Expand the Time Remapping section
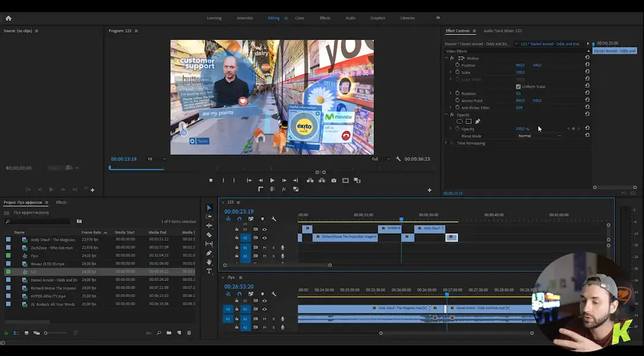This screenshot has height=356, width=644. click(x=446, y=143)
